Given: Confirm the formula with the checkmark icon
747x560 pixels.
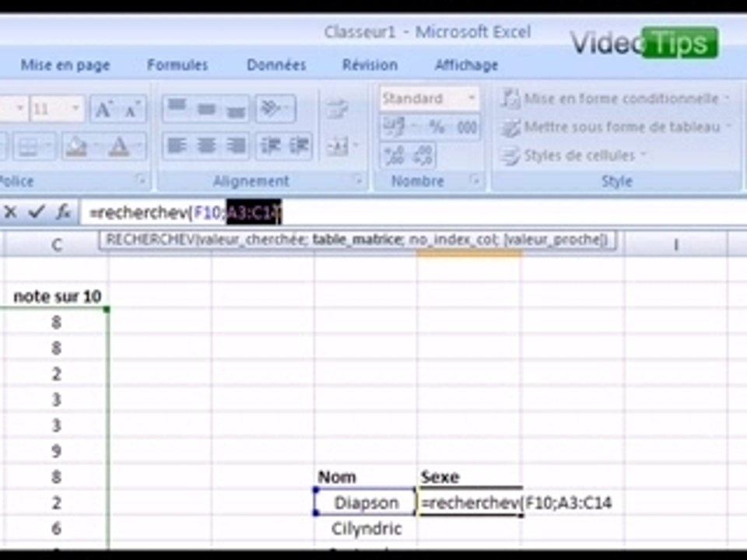Looking at the screenshot, I should [37, 212].
